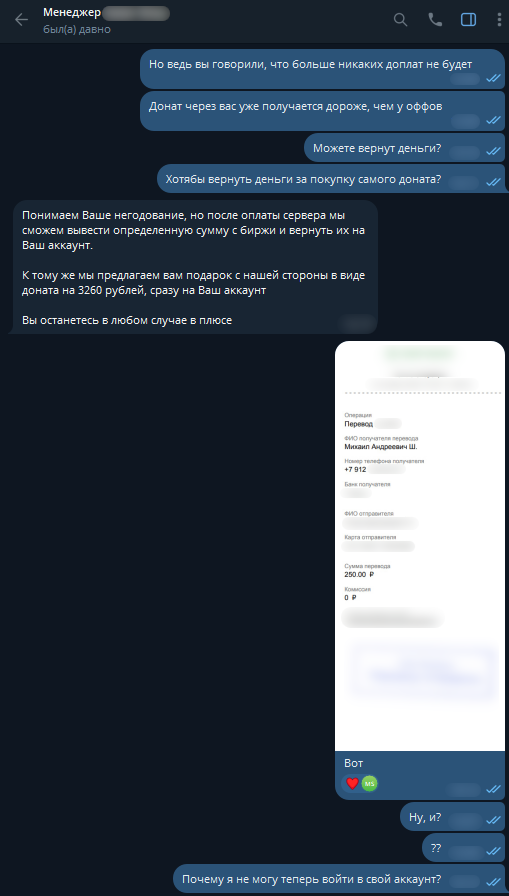Screen dimensions: 509x896
Task: Start a voice call with Менеджер
Action: coord(435,20)
